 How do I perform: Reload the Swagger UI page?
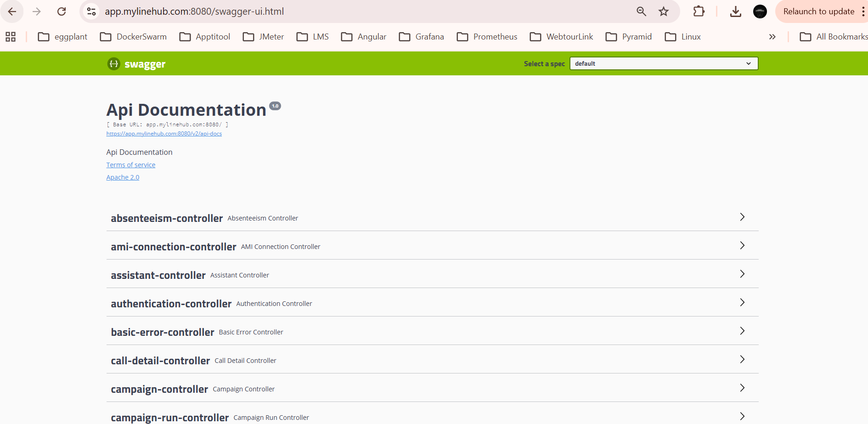pyautogui.click(x=62, y=11)
